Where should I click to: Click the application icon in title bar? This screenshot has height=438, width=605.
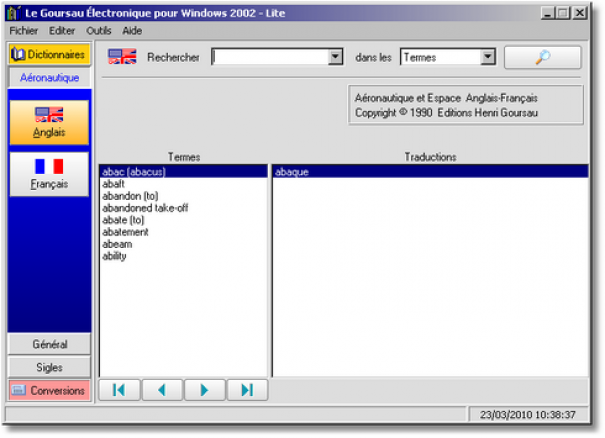pos(14,13)
